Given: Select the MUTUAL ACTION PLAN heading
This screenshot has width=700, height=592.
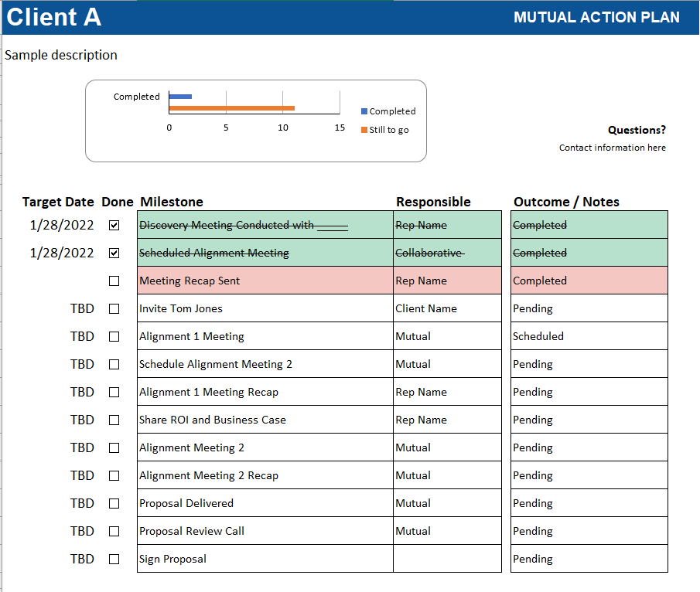Looking at the screenshot, I should coord(596,17).
